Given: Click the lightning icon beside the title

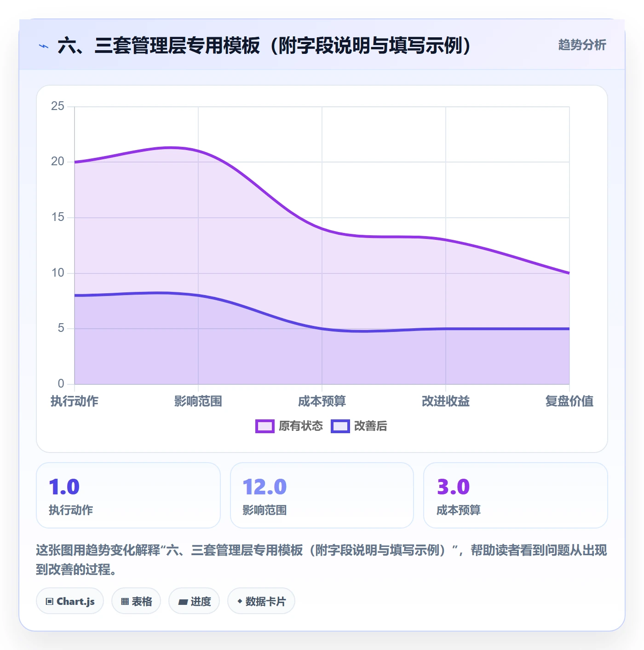Looking at the screenshot, I should coord(44,46).
